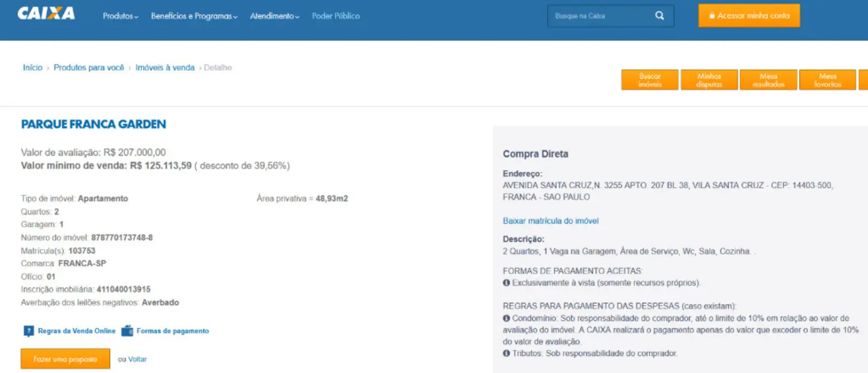
Task: Click the Regras da Venda Online question icon
Action: [x=29, y=331]
